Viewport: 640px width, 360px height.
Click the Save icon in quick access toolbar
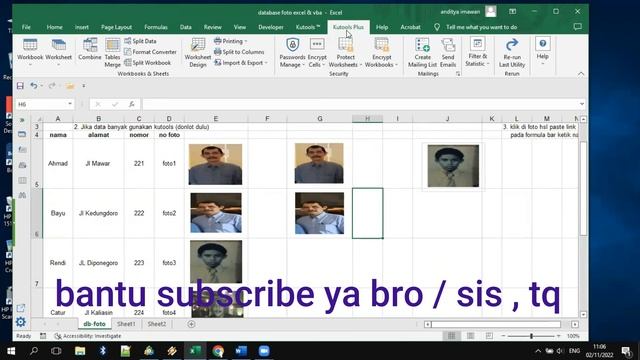click(20, 86)
